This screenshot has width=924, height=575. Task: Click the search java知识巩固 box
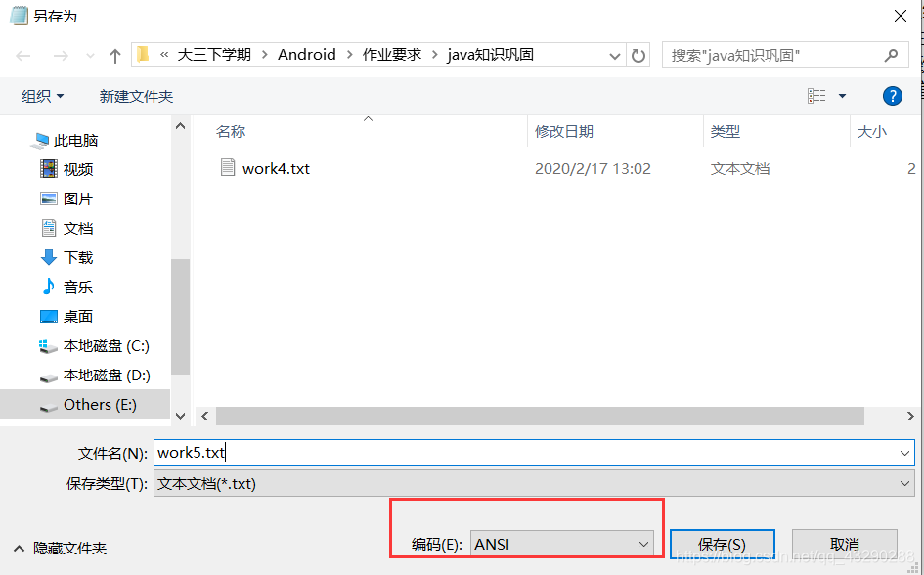point(785,56)
